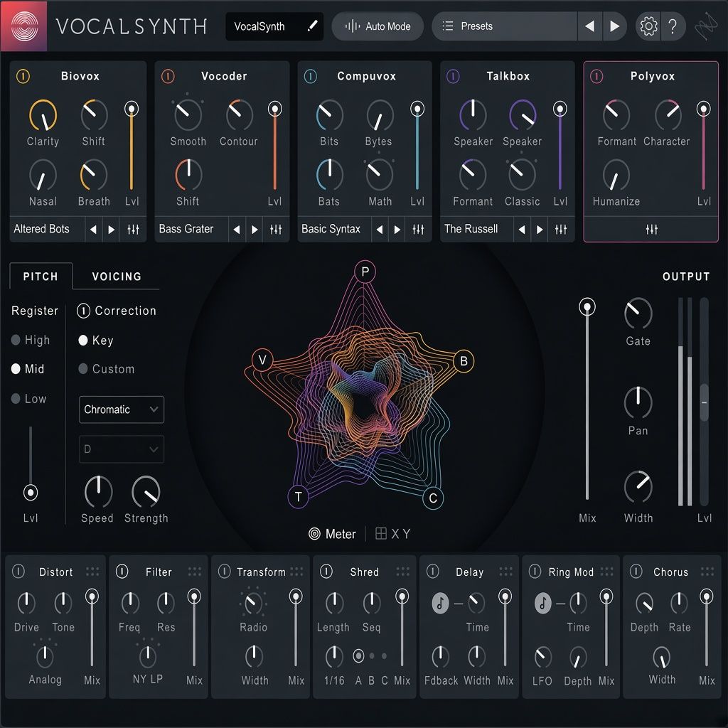Toggle Polyvox module power
Viewport: 728px width, 728px height.
596,76
